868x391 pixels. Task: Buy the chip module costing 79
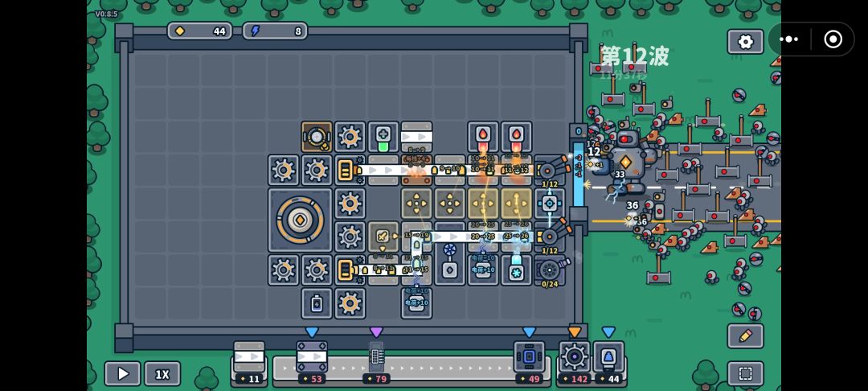[x=376, y=362]
